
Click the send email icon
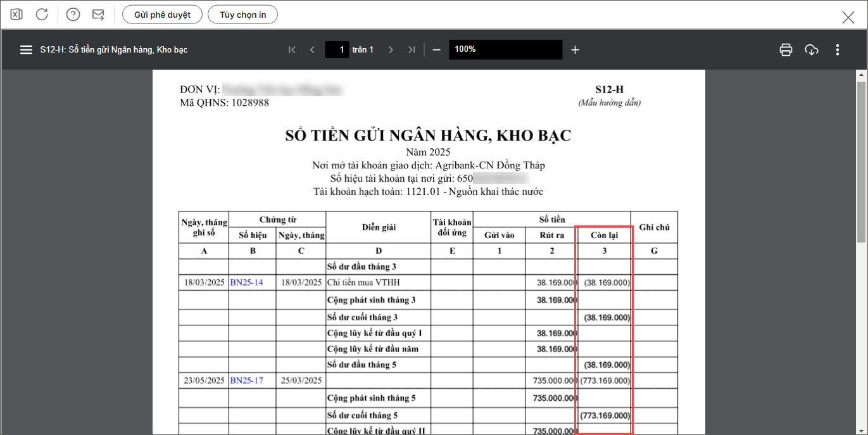98,15
